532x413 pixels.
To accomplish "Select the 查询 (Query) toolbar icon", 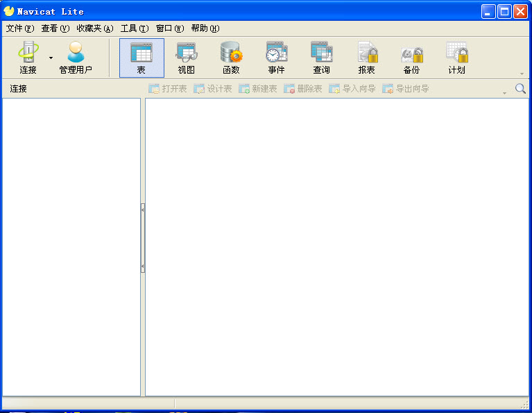I will click(321, 58).
